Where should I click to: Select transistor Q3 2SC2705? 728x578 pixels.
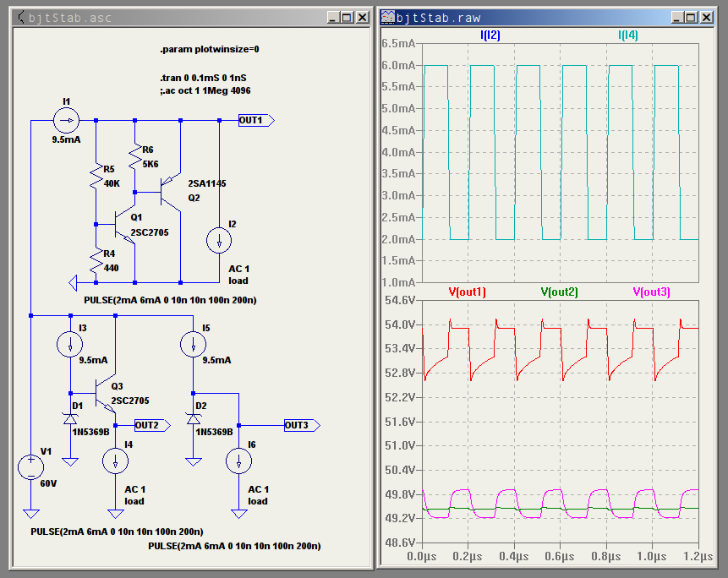point(105,394)
